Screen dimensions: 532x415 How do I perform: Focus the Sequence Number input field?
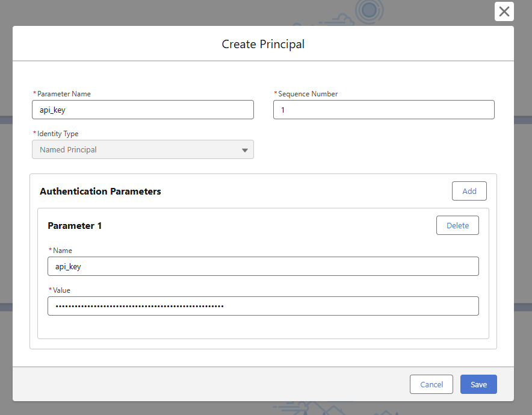[383, 110]
